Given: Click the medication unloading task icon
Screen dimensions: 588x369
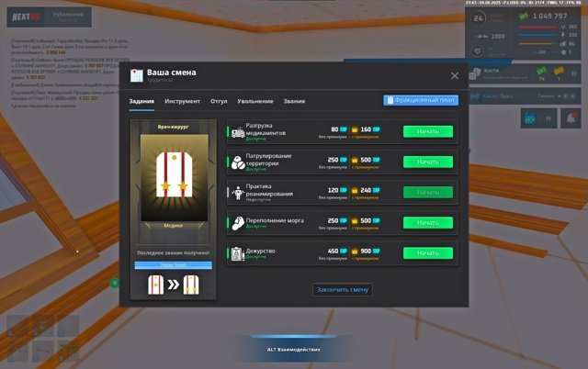Looking at the screenshot, I should (237, 131).
